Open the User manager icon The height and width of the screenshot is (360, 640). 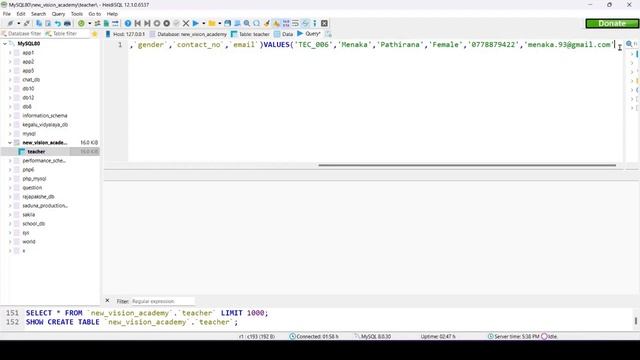pos(97,23)
